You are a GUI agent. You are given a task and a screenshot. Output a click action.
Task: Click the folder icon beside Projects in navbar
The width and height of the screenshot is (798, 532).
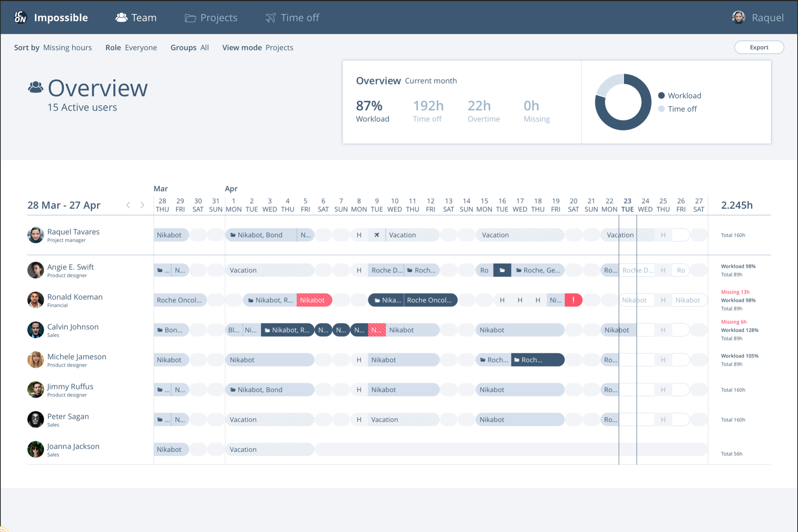[190, 17]
